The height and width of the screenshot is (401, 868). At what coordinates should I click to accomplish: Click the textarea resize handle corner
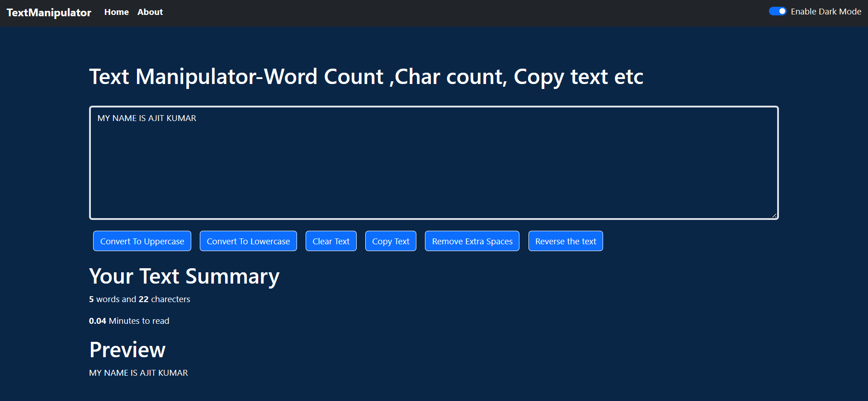(774, 215)
